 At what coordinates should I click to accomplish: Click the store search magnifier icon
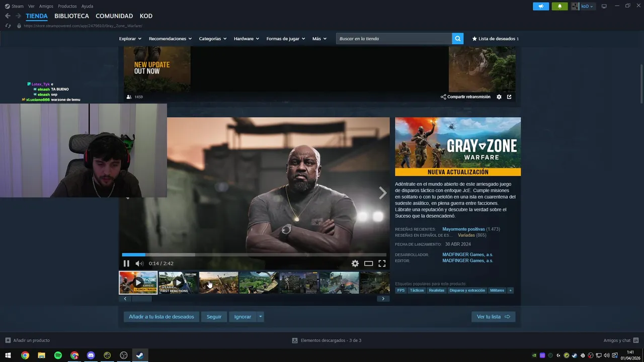(x=457, y=39)
